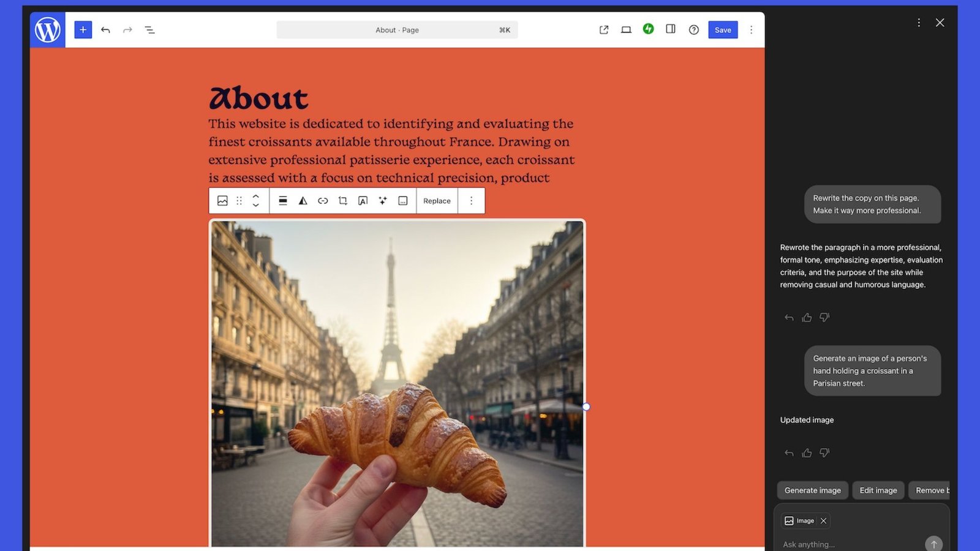Toggle the settings sidebar panel
This screenshot has height=551, width=980.
point(671,29)
